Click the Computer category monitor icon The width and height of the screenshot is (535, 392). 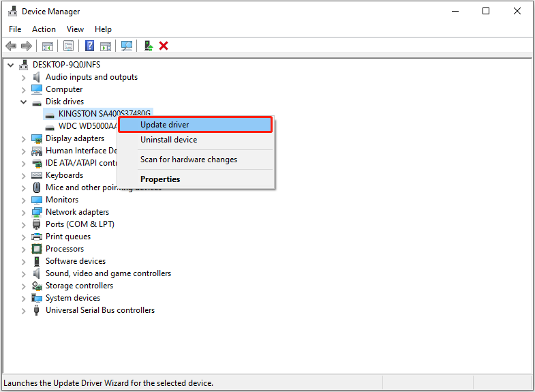37,89
